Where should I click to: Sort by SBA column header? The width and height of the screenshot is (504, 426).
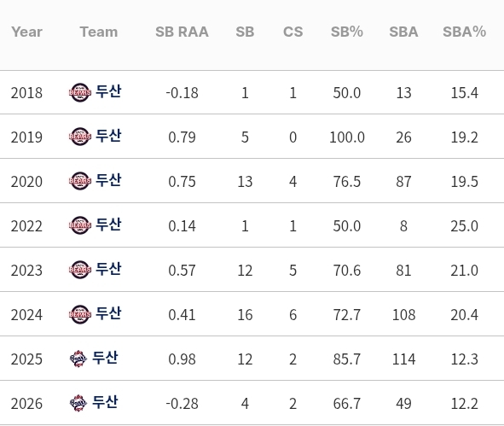pyautogui.click(x=403, y=32)
